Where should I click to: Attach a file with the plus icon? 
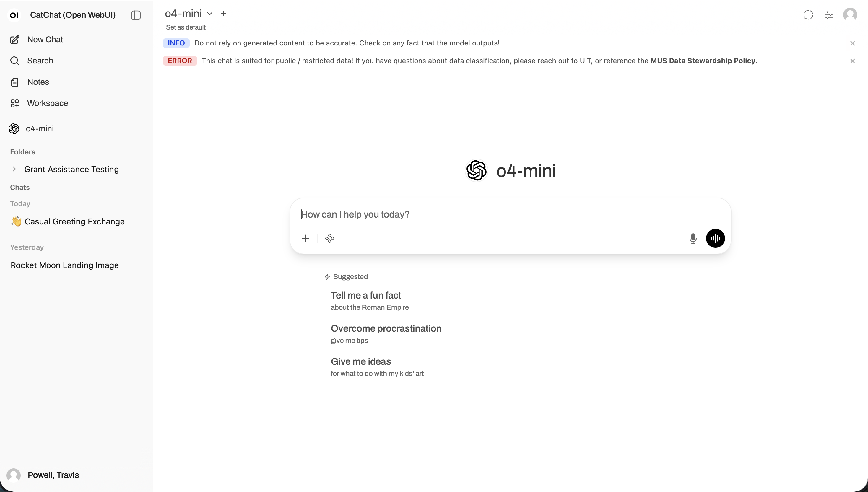(x=305, y=238)
